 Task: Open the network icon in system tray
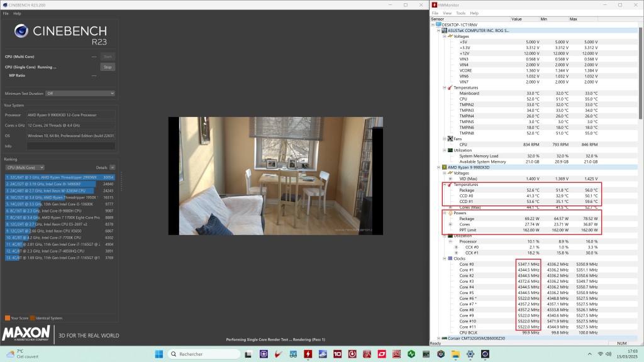(x=601, y=354)
